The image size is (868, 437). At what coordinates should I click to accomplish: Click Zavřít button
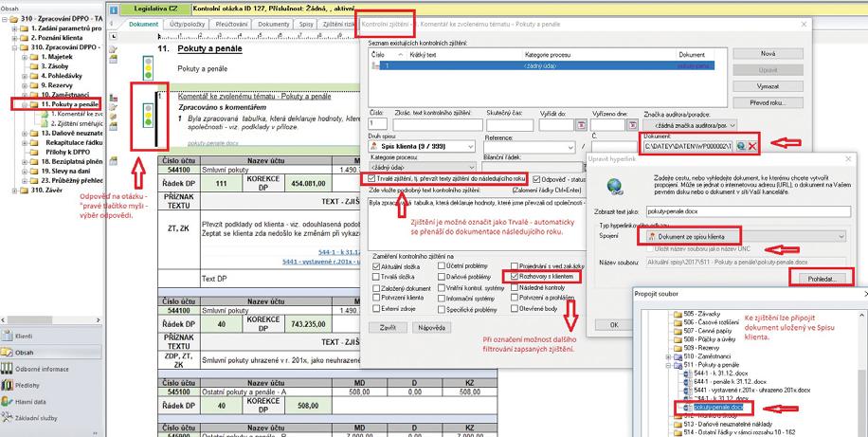388,327
